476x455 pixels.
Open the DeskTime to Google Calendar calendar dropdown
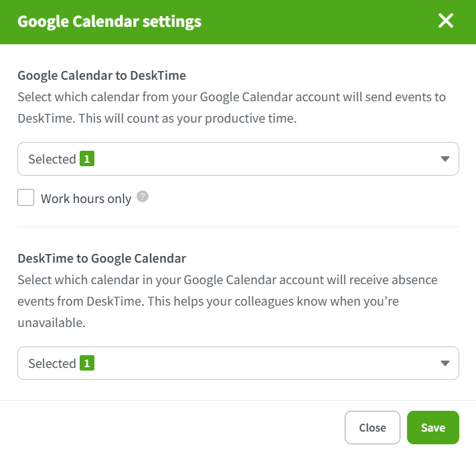pos(238,363)
